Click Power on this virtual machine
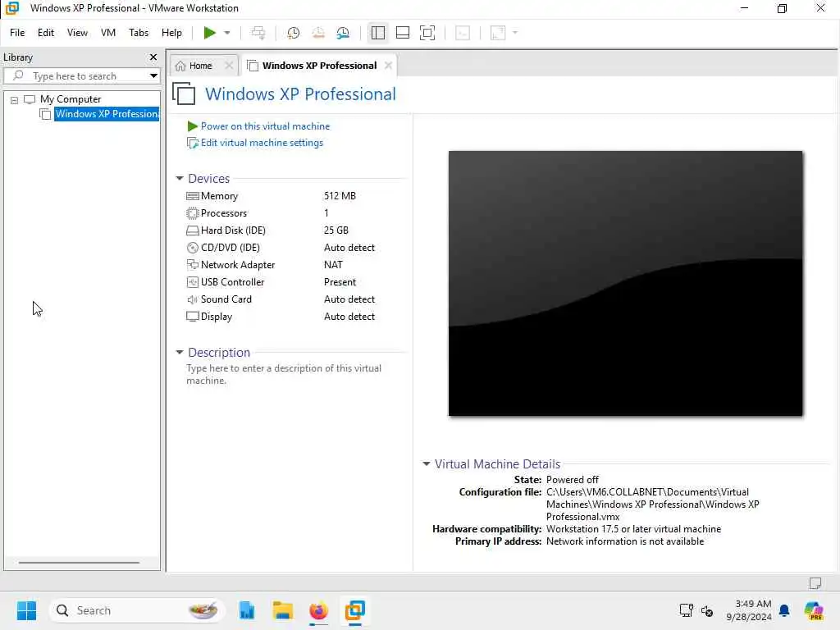840x630 pixels. click(x=265, y=126)
